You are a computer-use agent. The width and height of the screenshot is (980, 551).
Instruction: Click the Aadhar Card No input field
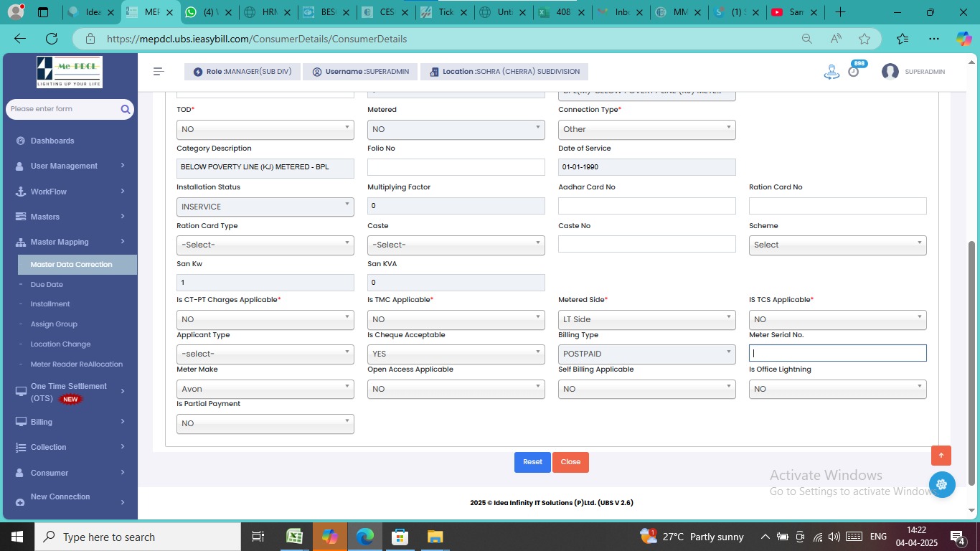[x=646, y=206]
